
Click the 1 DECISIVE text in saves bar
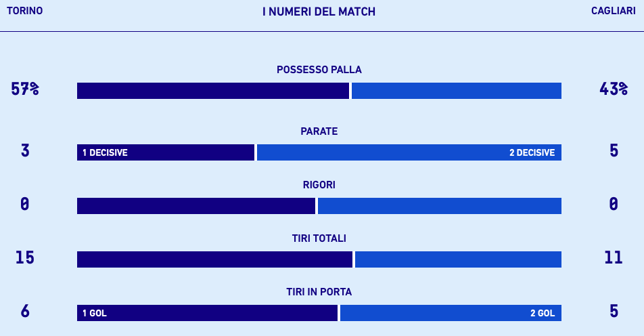105,153
